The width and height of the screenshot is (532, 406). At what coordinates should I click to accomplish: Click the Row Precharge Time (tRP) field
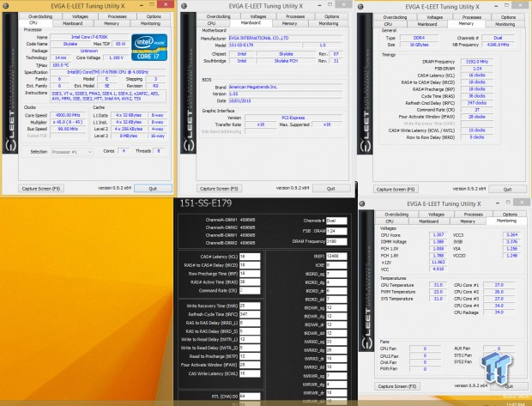pyautogui.click(x=250, y=274)
